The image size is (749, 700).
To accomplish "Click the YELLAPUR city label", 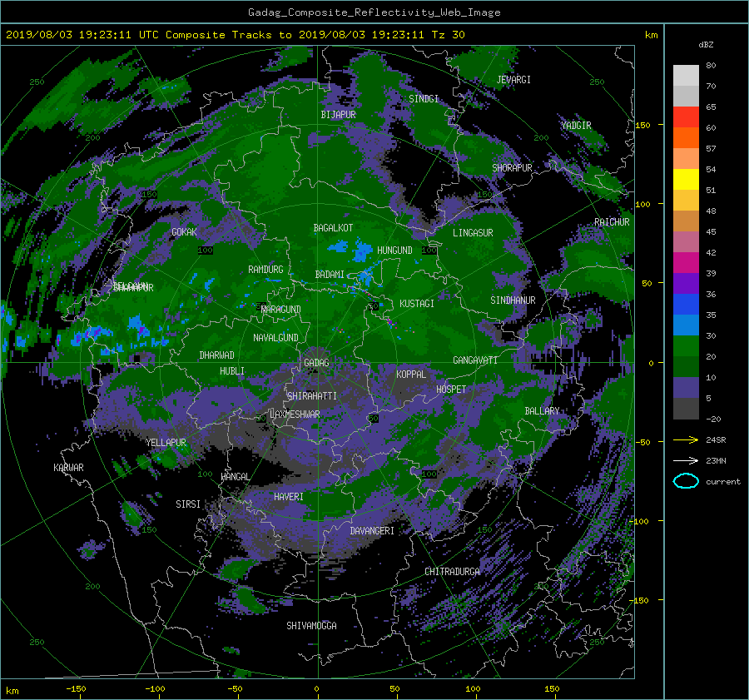I will pos(166,443).
